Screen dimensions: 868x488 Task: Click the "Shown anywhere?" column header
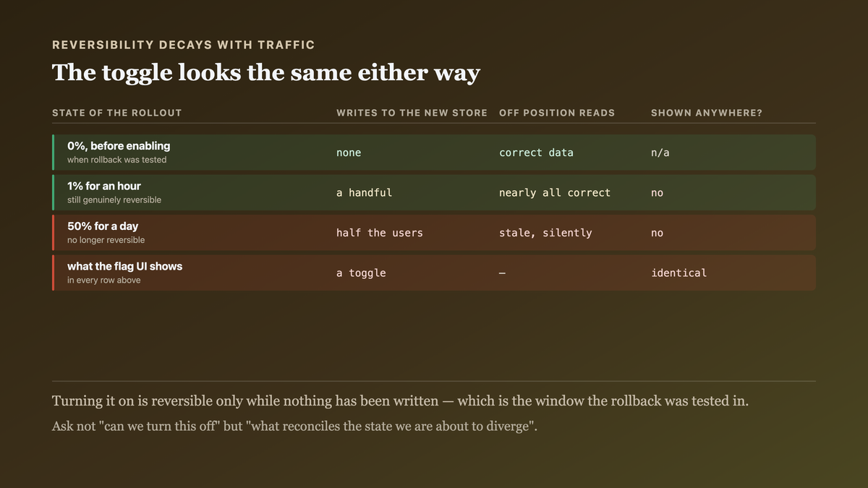click(x=707, y=113)
